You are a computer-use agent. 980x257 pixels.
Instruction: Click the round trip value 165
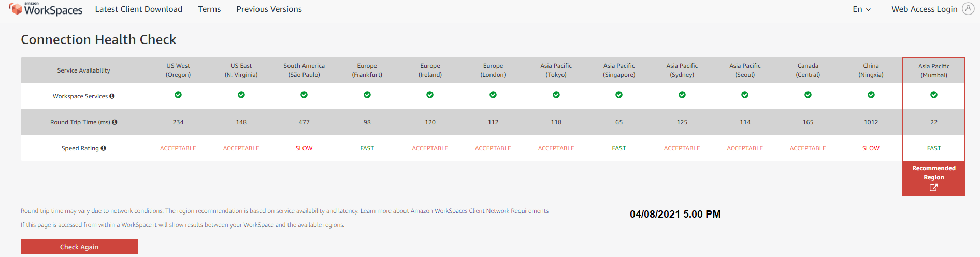(x=808, y=122)
